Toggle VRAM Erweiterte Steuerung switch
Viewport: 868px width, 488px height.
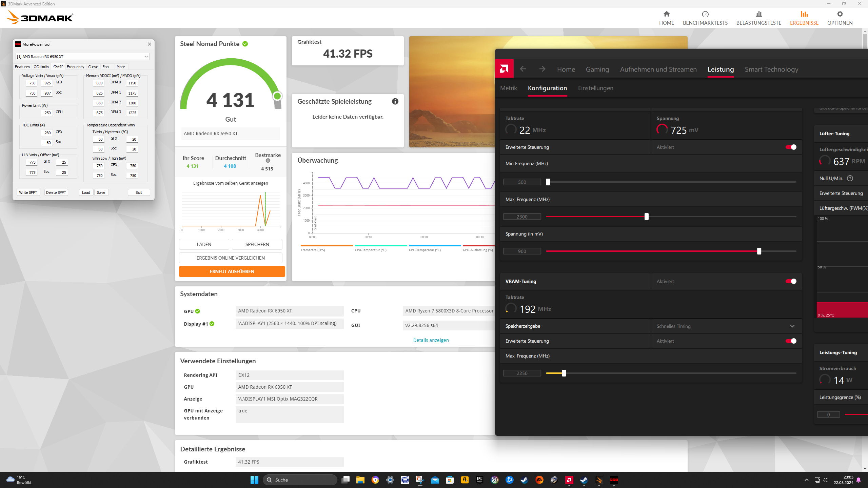point(791,341)
